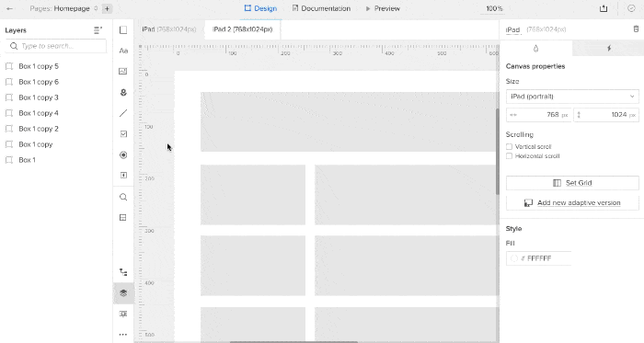
Task: Open iPad (portrait) size dropdown
Action: pyautogui.click(x=572, y=97)
